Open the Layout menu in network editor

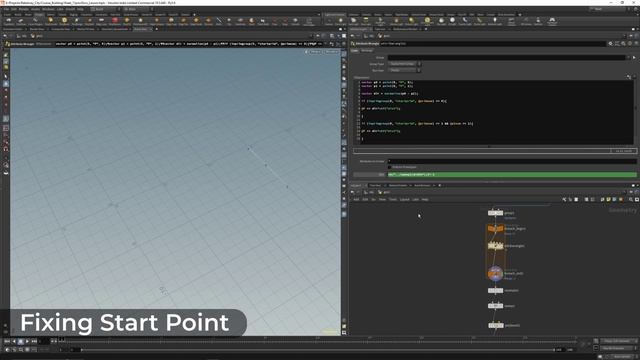coord(404,199)
